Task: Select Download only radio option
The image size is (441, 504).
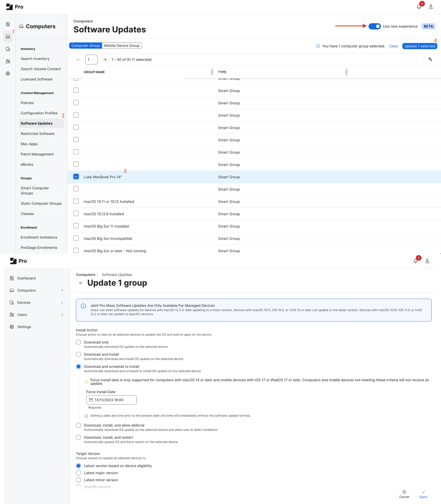Action: click(x=78, y=342)
